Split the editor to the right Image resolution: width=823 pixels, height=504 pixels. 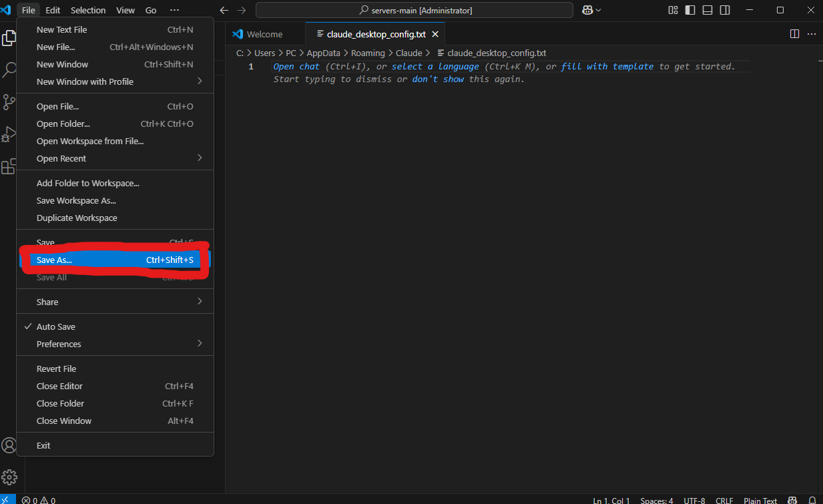click(x=794, y=34)
